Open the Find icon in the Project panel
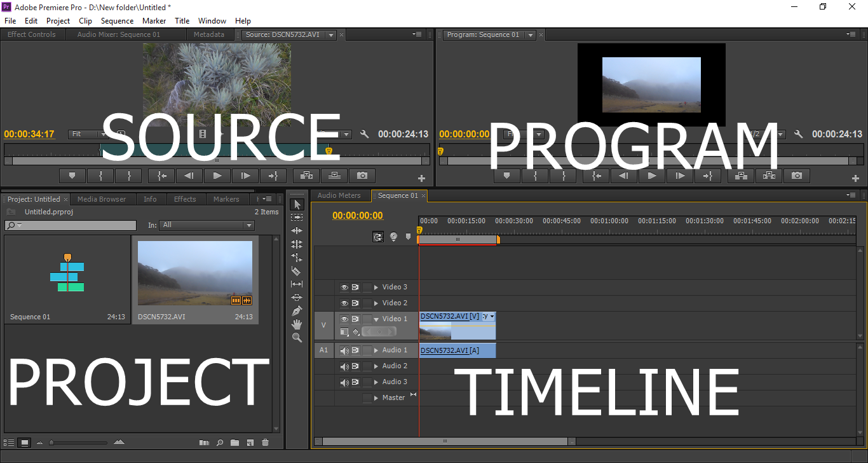The width and height of the screenshot is (868, 463). [219, 443]
